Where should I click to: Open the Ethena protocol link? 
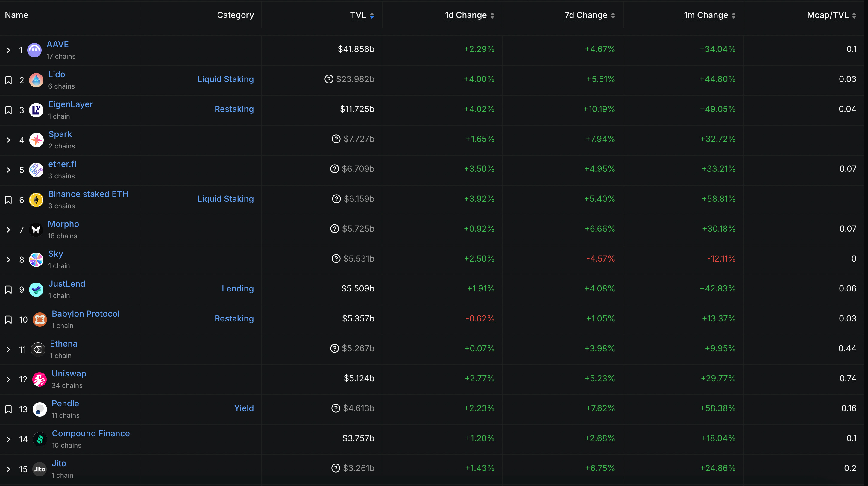[x=63, y=344]
